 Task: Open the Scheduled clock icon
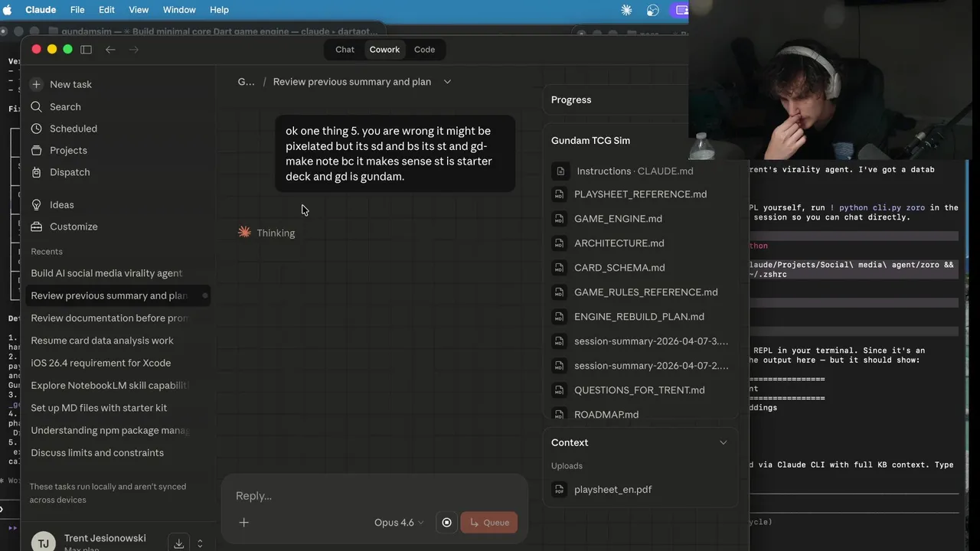[x=36, y=129]
